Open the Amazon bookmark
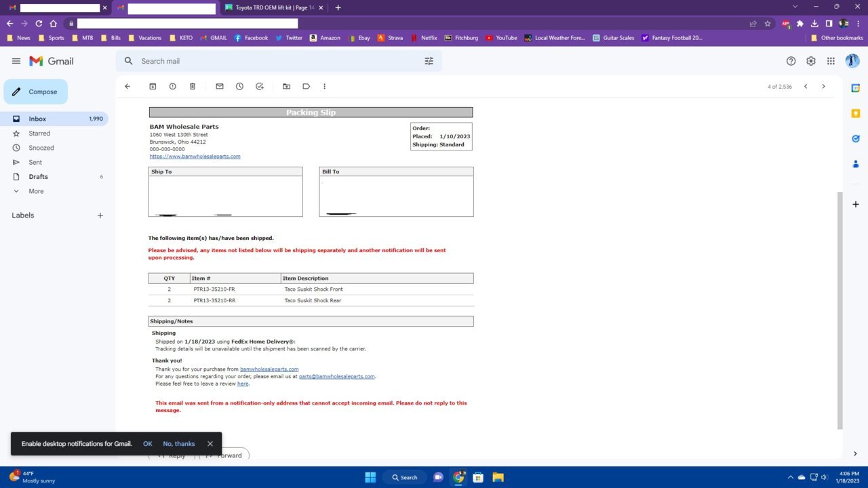The image size is (868, 488). click(325, 38)
